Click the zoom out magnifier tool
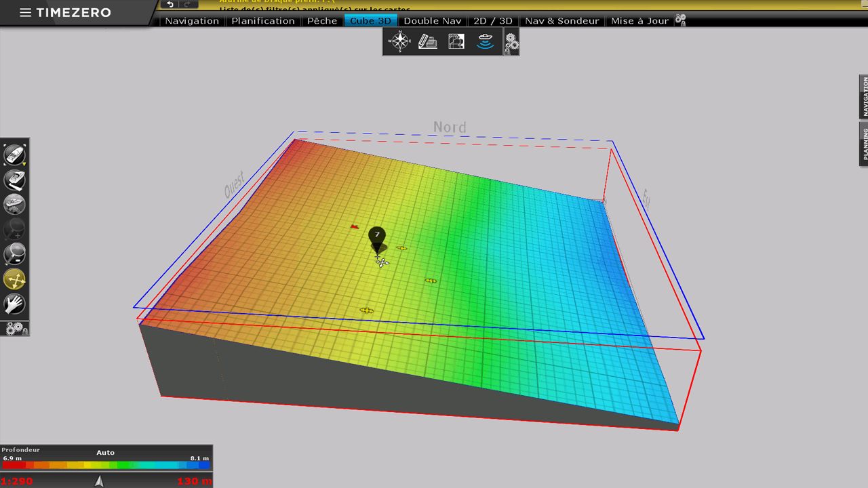 tap(15, 254)
